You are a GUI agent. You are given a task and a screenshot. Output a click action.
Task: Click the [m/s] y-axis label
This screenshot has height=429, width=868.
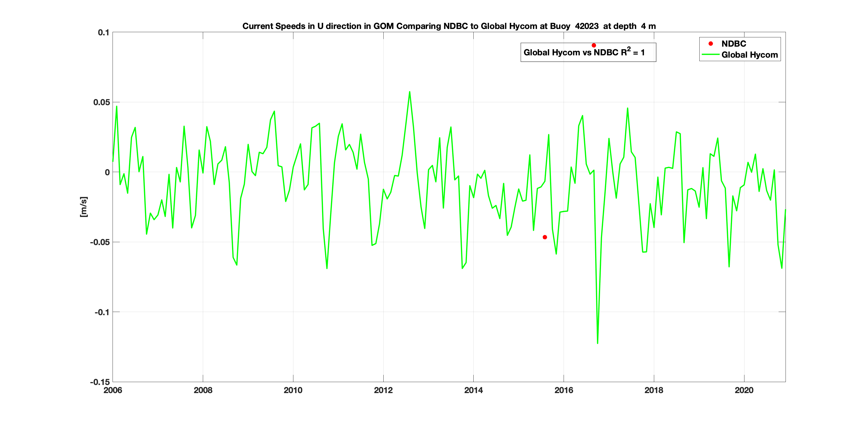point(84,207)
